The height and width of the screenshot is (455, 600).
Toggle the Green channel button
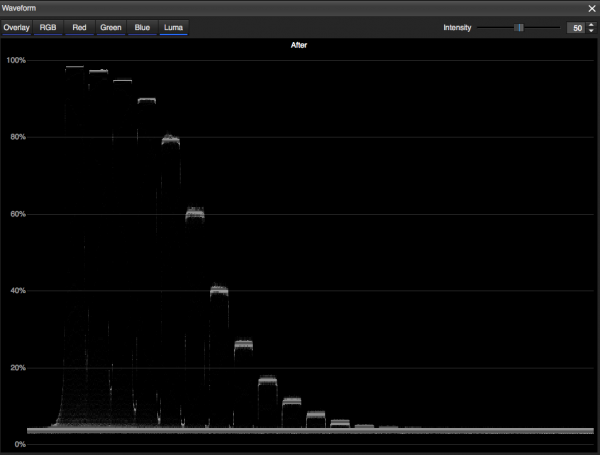click(111, 27)
